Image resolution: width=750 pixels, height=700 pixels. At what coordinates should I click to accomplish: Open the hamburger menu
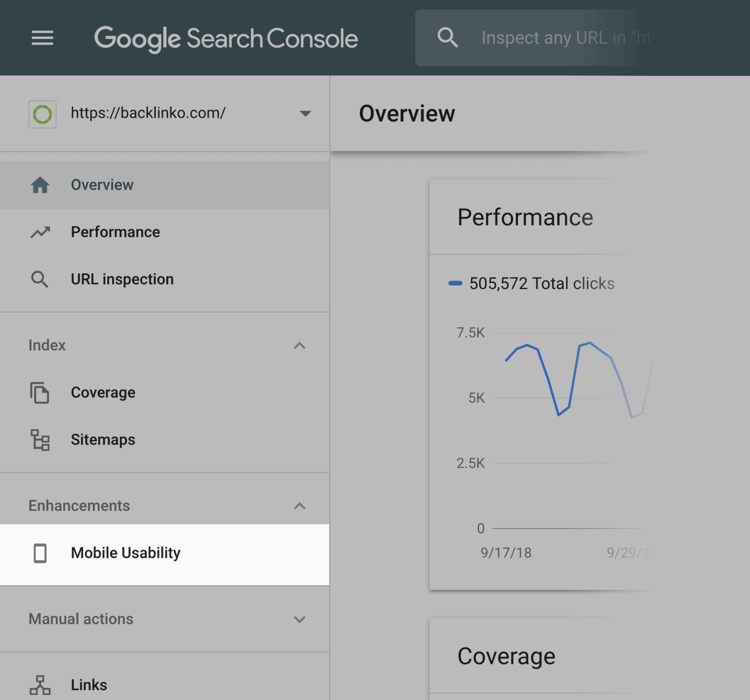point(42,38)
